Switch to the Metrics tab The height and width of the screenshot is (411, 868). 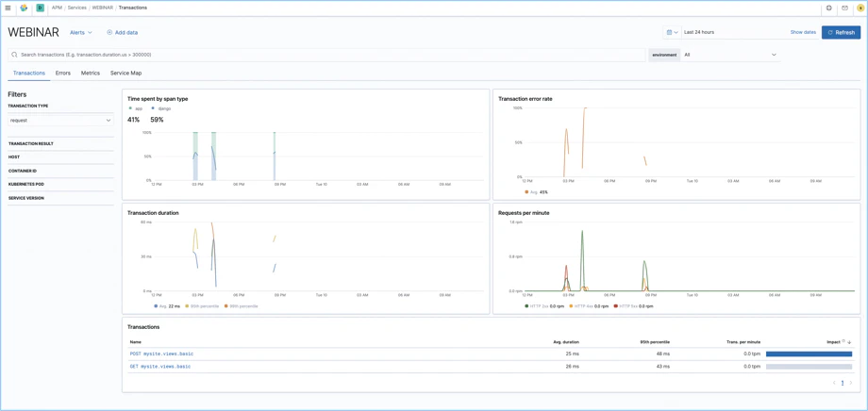click(91, 73)
